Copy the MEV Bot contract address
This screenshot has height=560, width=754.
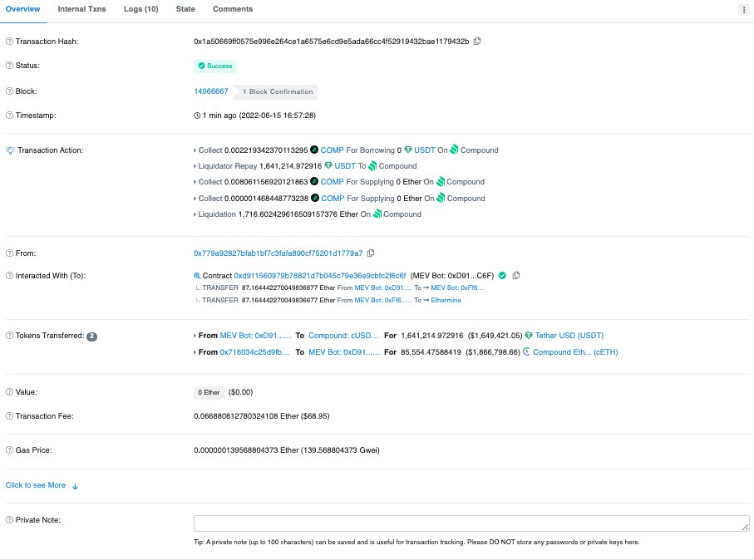516,276
